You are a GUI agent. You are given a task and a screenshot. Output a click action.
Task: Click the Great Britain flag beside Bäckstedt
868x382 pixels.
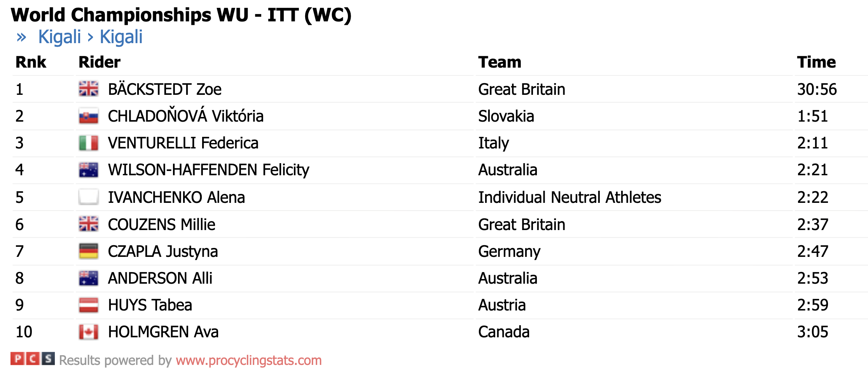pos(88,89)
